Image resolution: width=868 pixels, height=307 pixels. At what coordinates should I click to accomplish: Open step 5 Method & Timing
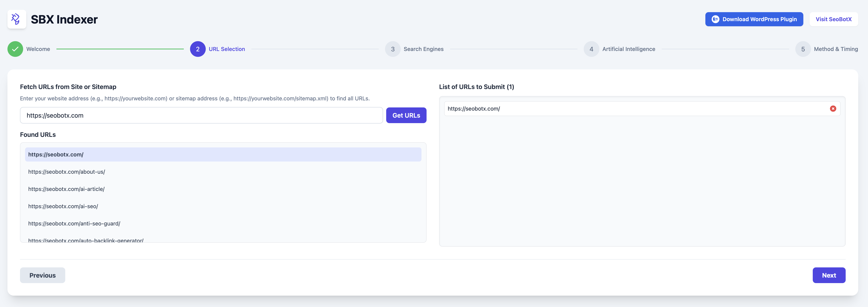pyautogui.click(x=803, y=49)
